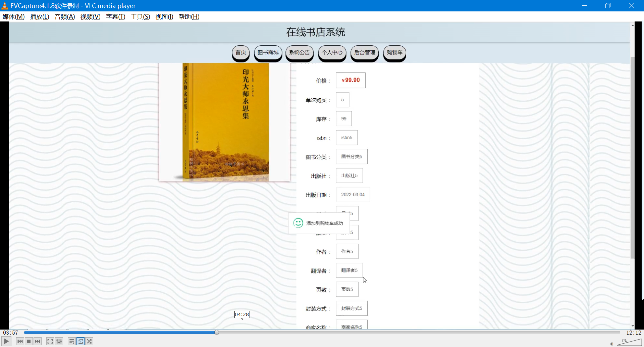Click the seek bar progress handle
Screen dimensions: 644x347
point(217,332)
